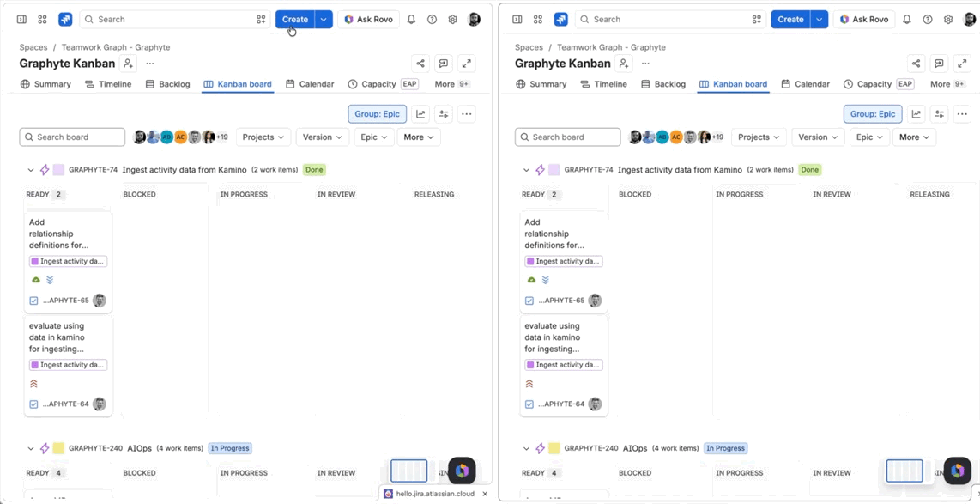980x504 pixels.
Task: Focus the top Search field in right window
Action: 670,20
